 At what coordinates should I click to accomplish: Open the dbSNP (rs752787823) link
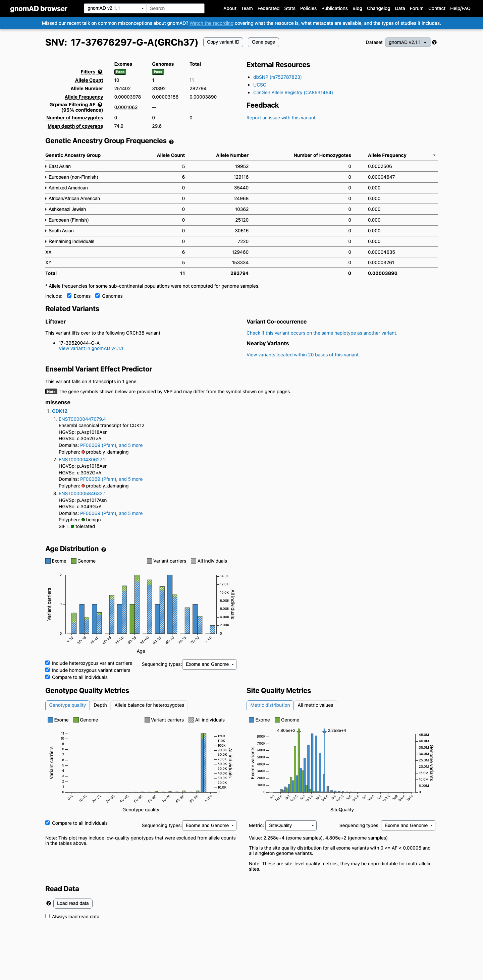click(x=277, y=77)
